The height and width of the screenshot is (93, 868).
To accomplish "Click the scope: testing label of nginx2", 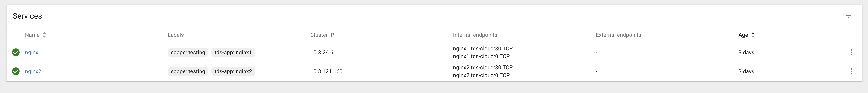I will coord(188,71).
